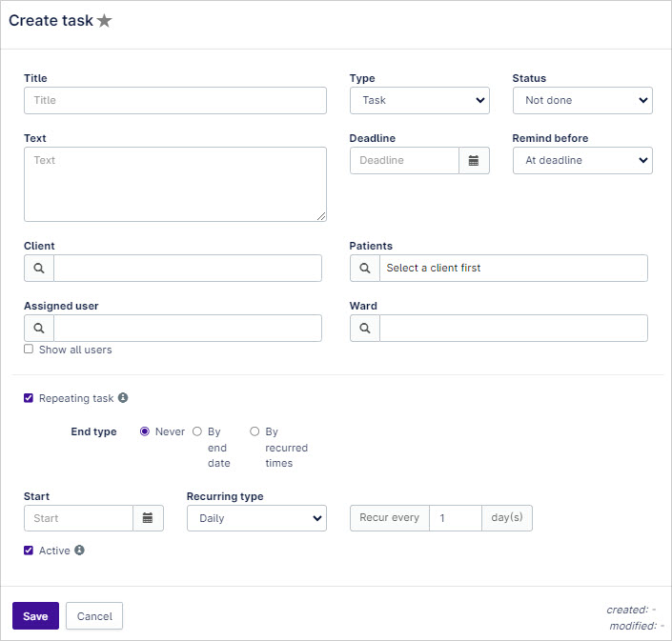Viewport: 672px width, 641px height.
Task: Click the Create task heading
Action: tap(51, 21)
